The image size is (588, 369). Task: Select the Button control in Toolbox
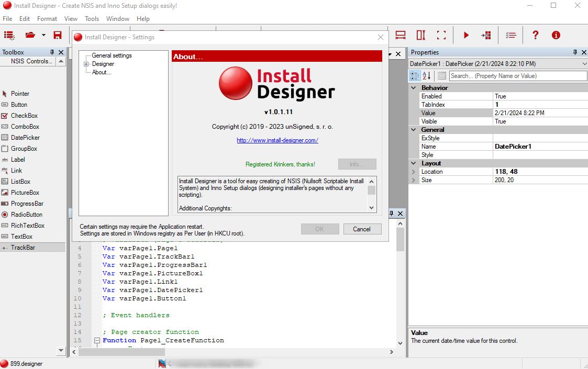click(19, 105)
